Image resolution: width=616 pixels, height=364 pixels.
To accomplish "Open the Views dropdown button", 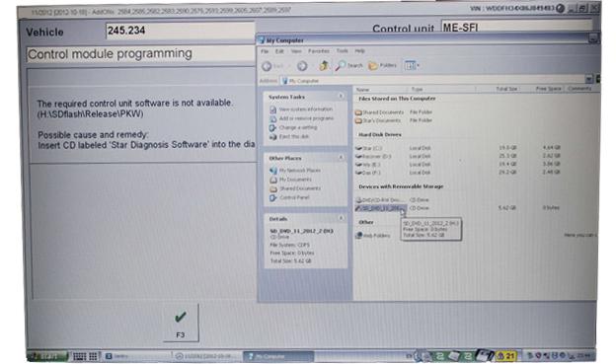I will click(x=412, y=65).
